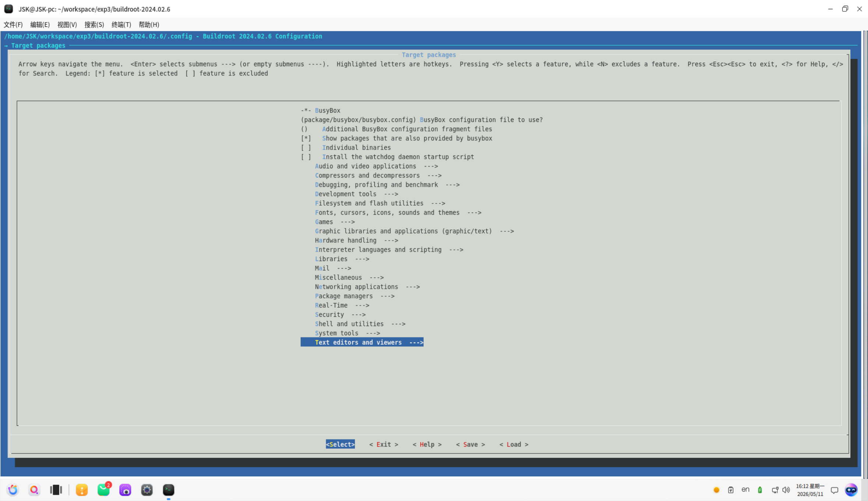Launch the orange archive manager app

coord(82,490)
